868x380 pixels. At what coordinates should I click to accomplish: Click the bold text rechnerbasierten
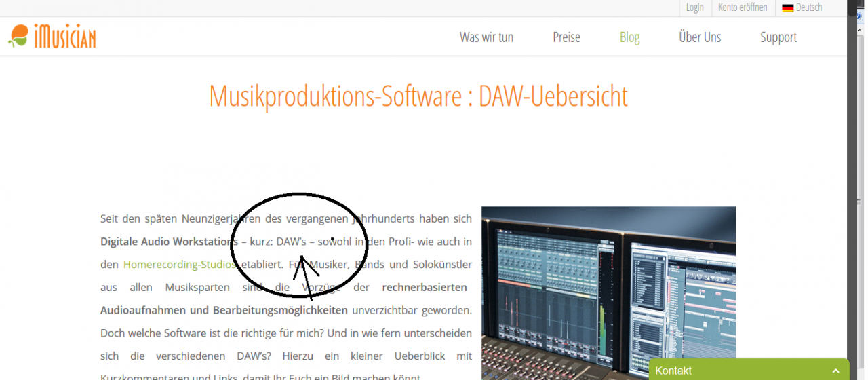coord(425,287)
